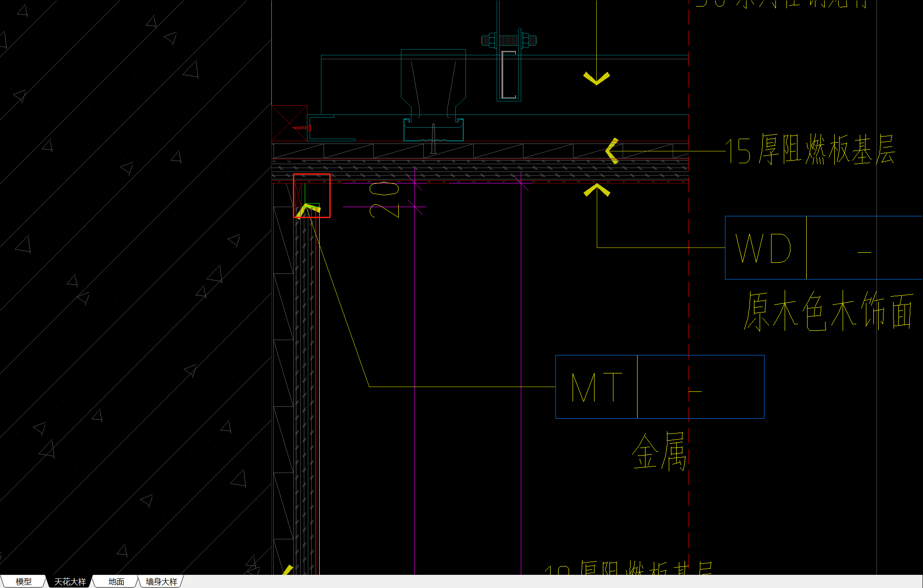Viewport: 923px width, 588px height.
Task: Click the red screw symbol near corner
Action: (x=302, y=128)
